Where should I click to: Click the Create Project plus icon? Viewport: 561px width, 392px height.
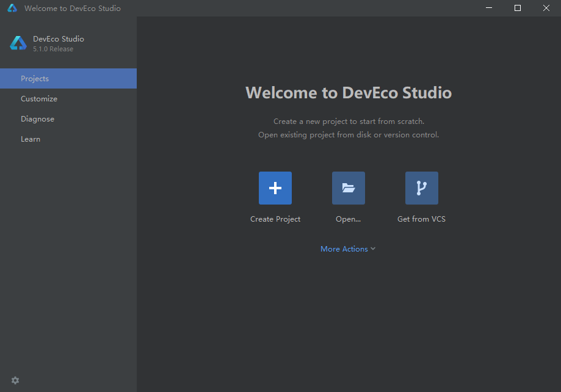(275, 188)
